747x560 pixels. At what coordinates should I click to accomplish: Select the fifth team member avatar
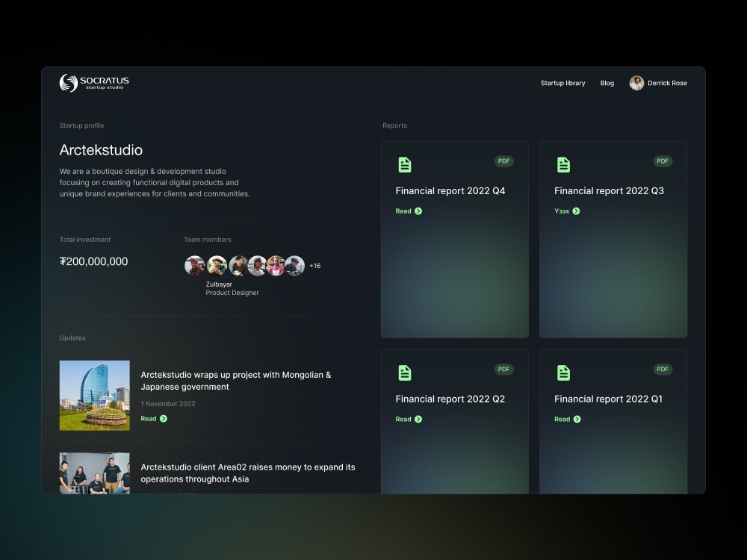coord(276,266)
